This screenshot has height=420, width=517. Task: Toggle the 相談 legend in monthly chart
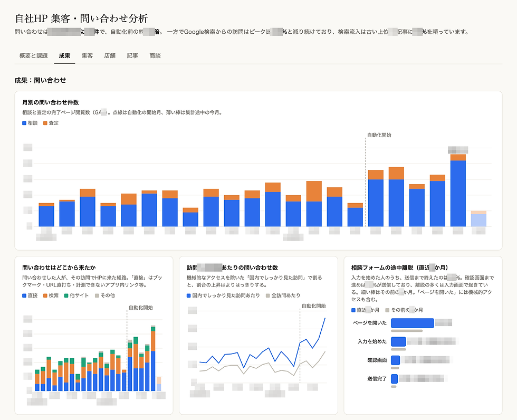click(x=30, y=123)
